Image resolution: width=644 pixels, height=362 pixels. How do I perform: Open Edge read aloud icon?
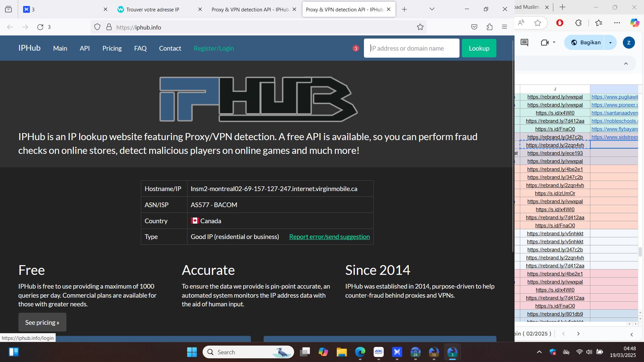521,23
